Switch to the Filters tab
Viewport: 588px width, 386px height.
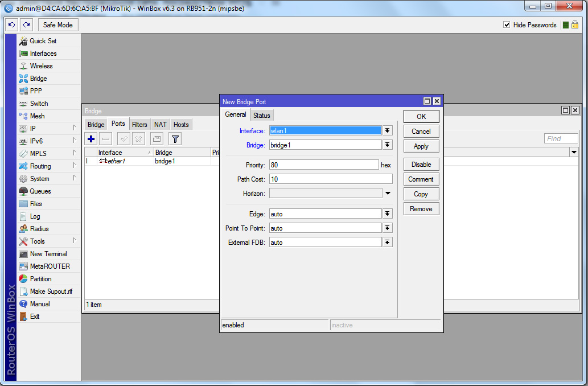click(x=139, y=125)
